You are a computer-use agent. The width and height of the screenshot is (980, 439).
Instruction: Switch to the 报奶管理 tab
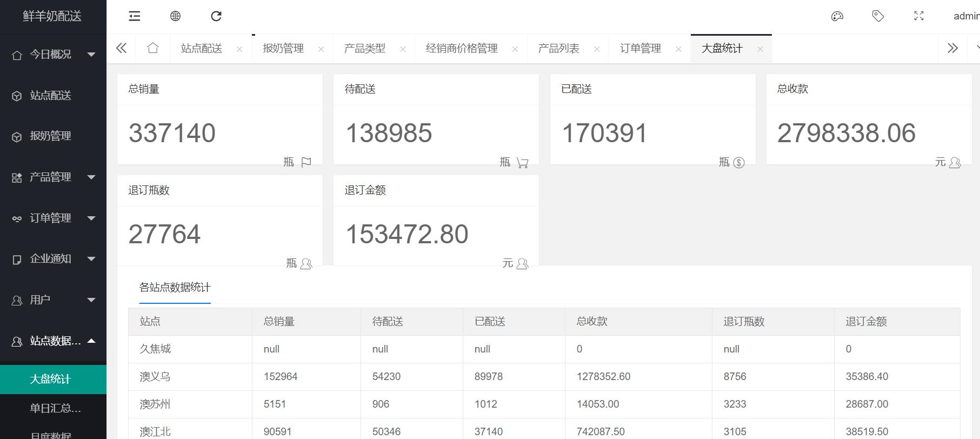click(283, 48)
